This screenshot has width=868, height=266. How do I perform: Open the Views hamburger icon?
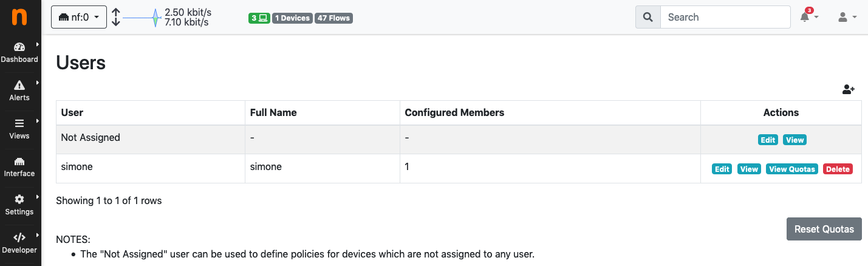[x=19, y=123]
